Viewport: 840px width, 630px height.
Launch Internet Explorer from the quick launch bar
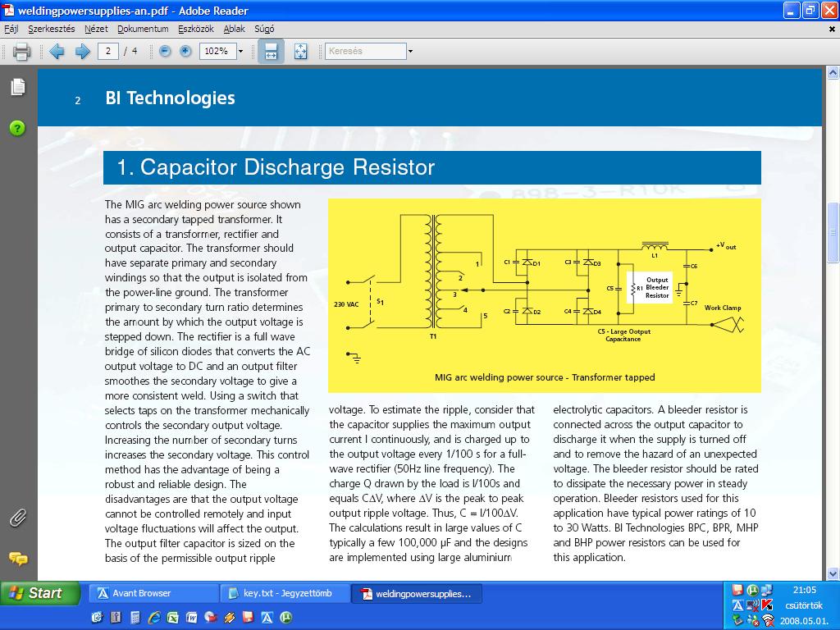pyautogui.click(x=153, y=618)
